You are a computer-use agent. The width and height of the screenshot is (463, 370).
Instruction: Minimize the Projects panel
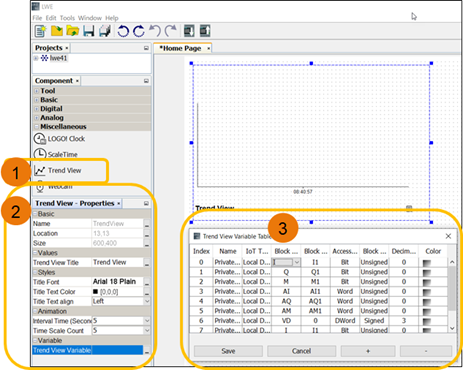(x=146, y=48)
